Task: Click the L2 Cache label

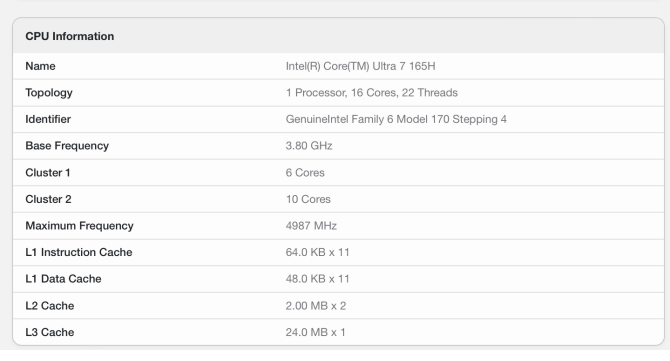Action: [x=50, y=305]
